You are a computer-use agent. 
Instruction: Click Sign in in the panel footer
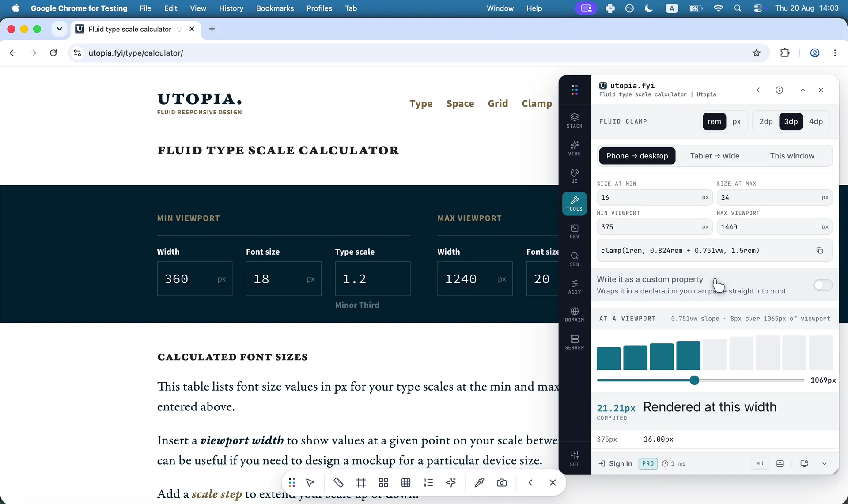615,463
